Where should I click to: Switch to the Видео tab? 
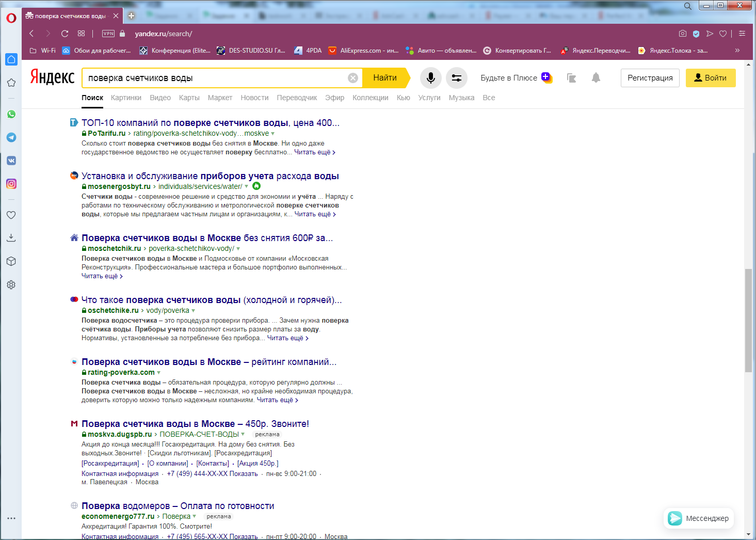pyautogui.click(x=160, y=98)
